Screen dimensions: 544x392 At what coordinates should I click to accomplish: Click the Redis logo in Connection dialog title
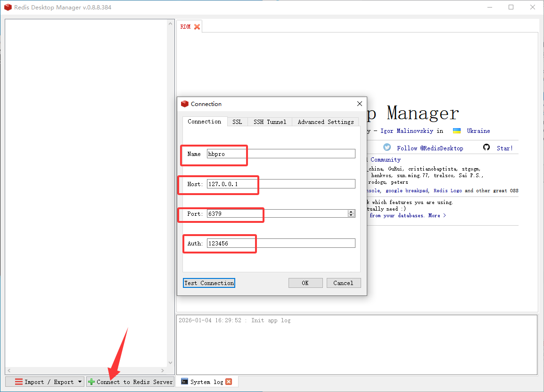185,104
